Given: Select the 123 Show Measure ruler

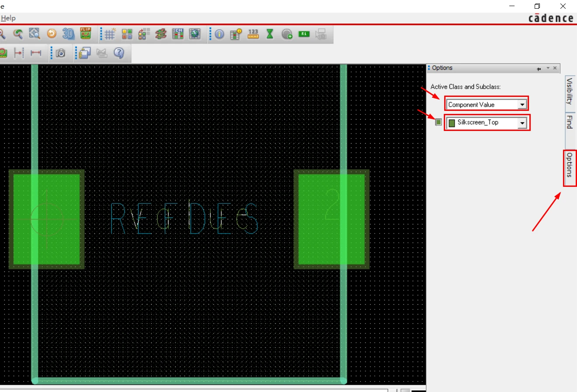Looking at the screenshot, I should click(x=253, y=34).
